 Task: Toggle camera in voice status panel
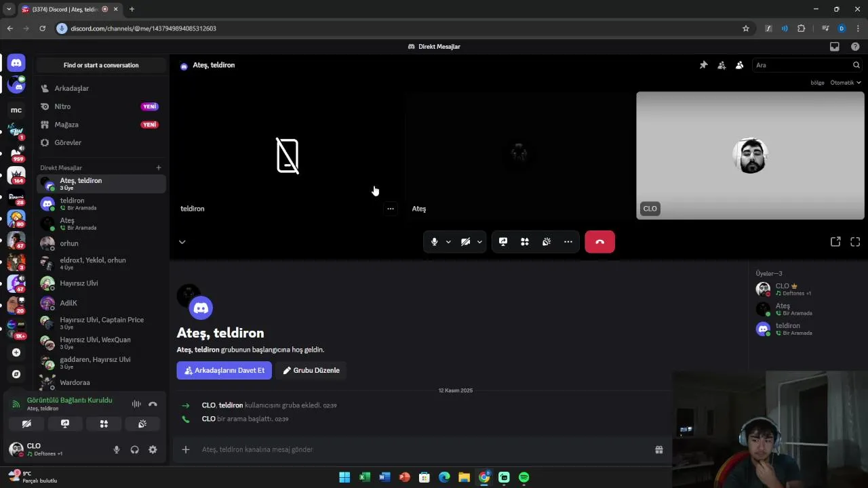pos(26,424)
